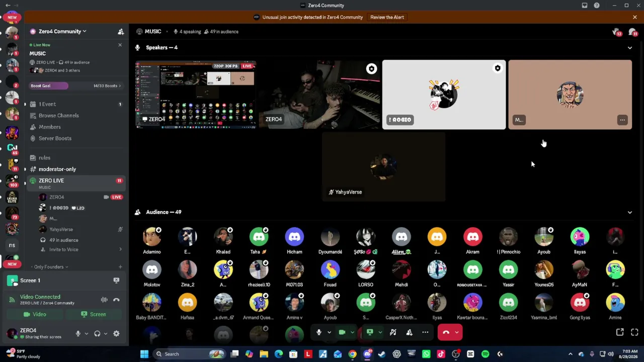Toggle camera in the call control bar
The width and height of the screenshot is (644, 362).
coord(342,332)
